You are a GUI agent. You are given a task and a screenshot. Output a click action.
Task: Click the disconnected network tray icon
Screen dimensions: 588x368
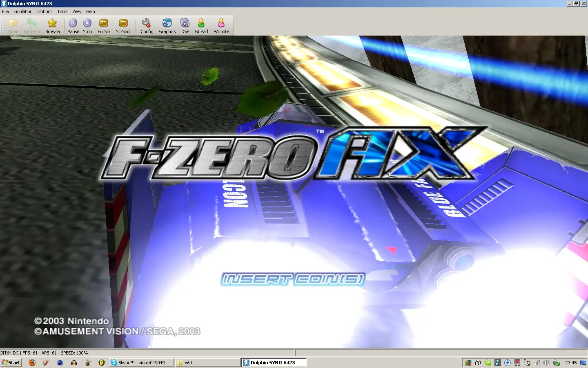point(517,363)
